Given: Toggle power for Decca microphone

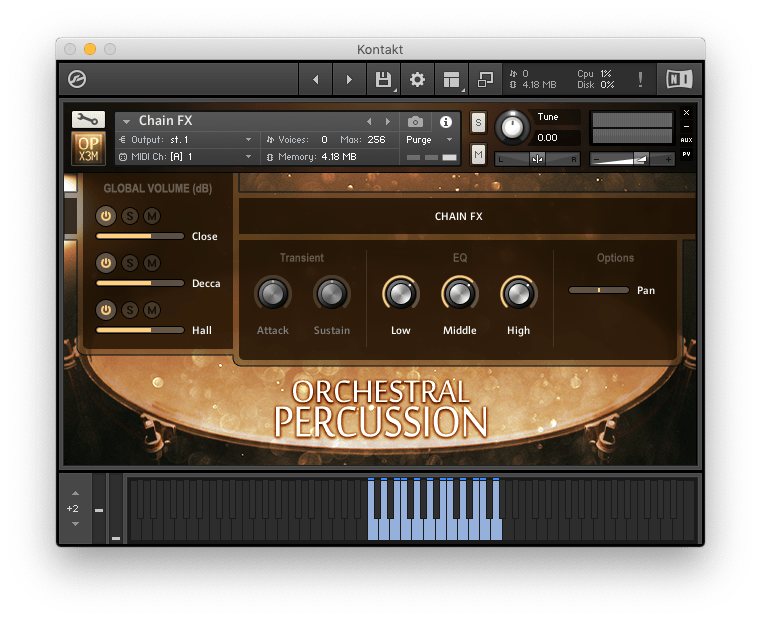Looking at the screenshot, I should pos(106,263).
